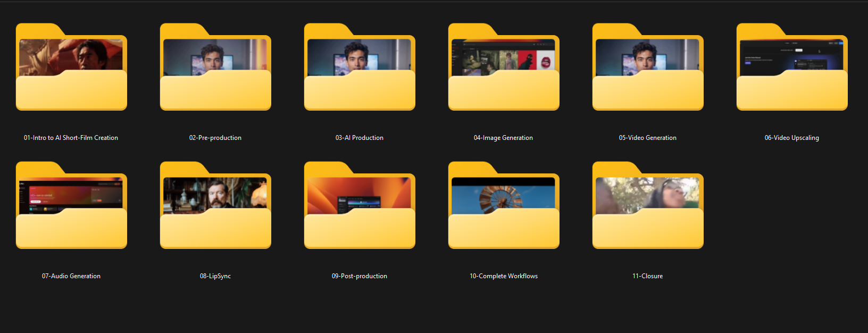Select the "11-Closure" name label
Image resolution: width=868 pixels, height=333 pixels.
(647, 276)
